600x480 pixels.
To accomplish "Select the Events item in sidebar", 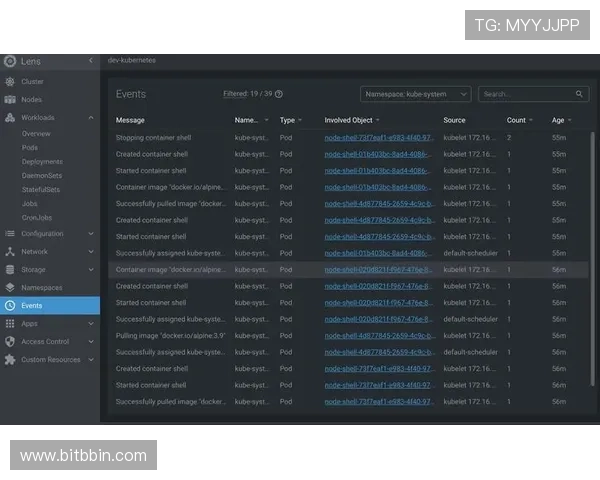I will pos(32,306).
